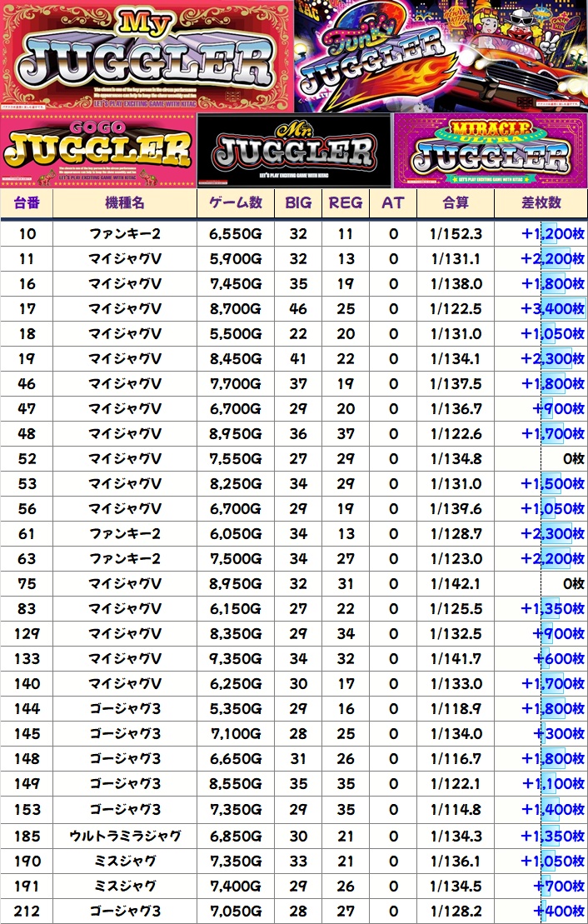Select machine number 61 cell
This screenshot has width=588, height=924.
pyautogui.click(x=27, y=533)
